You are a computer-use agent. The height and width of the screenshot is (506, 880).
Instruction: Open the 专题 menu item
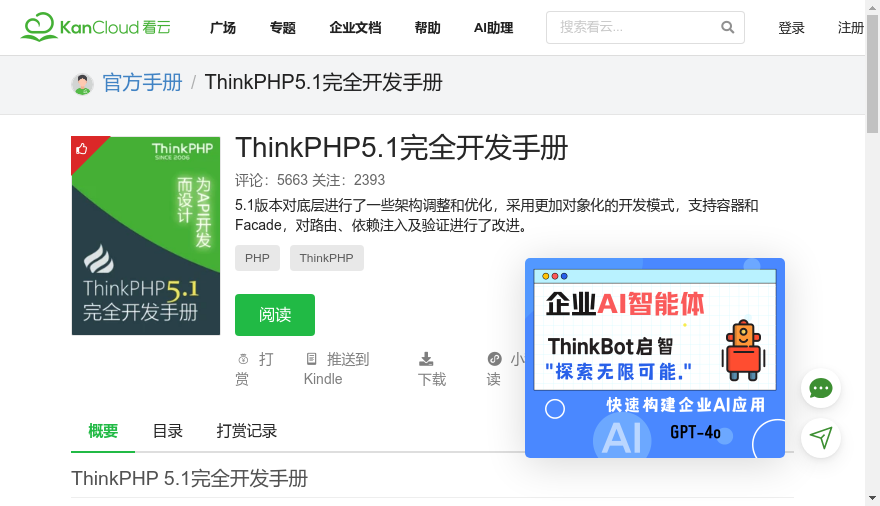(283, 28)
